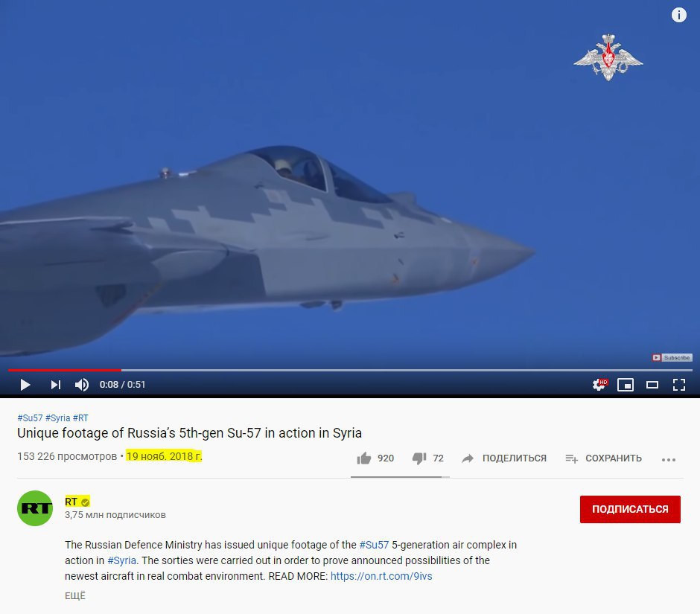
Task: Open the RT channel avatar
Action: (35, 508)
